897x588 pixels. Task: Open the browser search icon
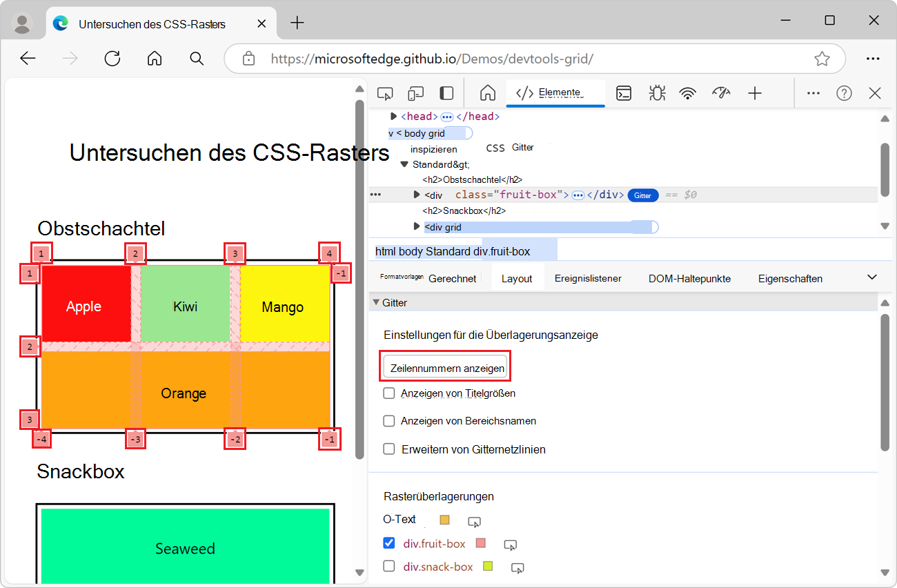[x=197, y=59]
